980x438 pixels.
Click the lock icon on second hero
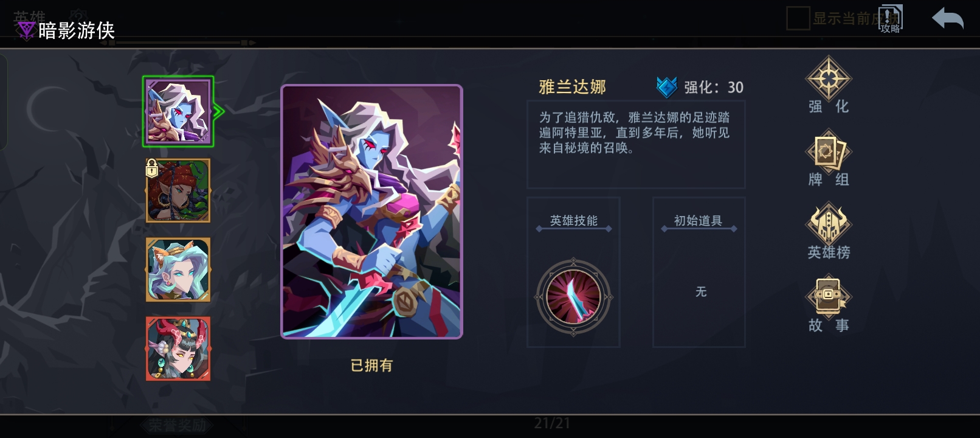pyautogui.click(x=152, y=167)
